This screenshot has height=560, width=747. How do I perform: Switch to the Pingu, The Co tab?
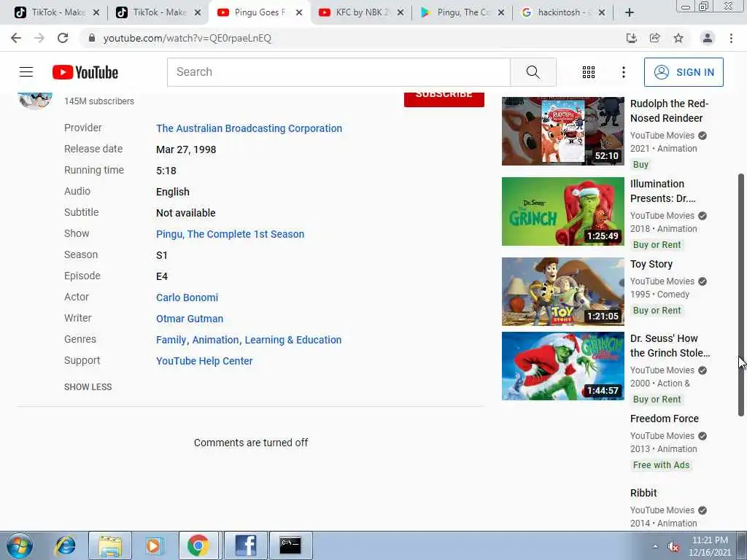pos(463,12)
